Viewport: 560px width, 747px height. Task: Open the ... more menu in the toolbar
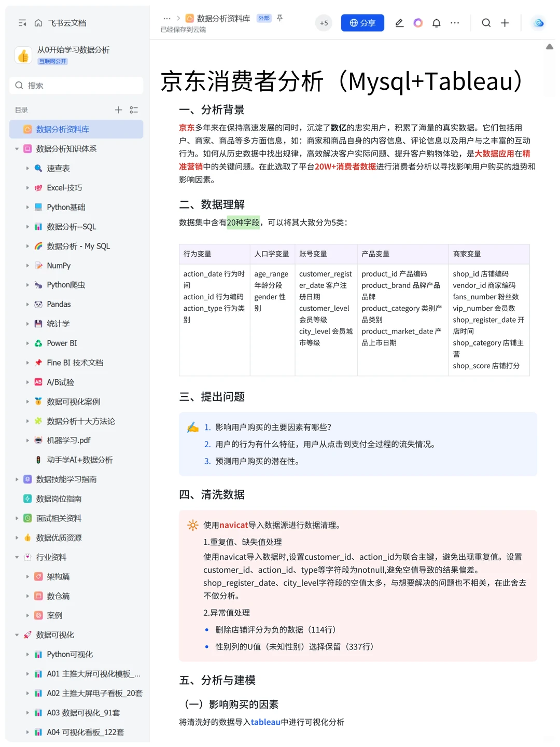point(455,23)
